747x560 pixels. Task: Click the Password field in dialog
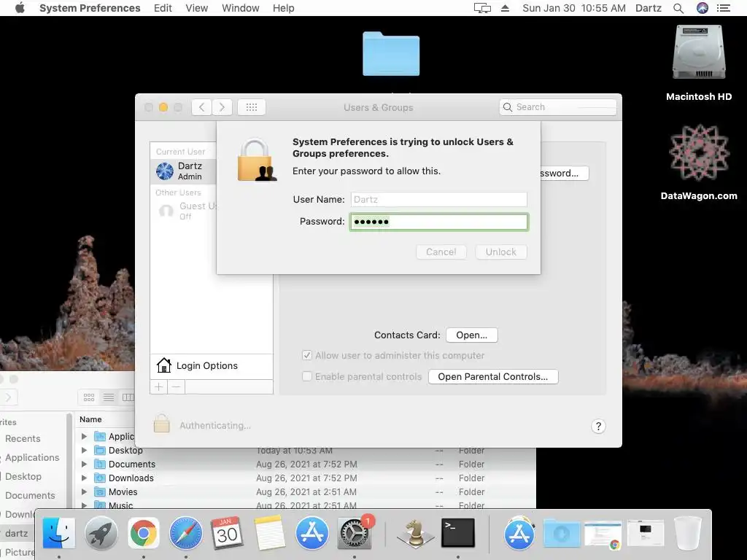coord(438,222)
